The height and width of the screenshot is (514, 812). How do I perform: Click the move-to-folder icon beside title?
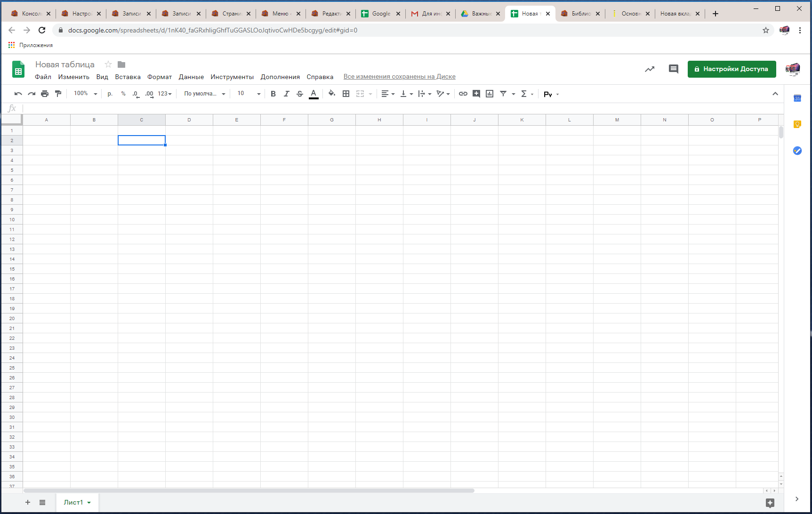click(x=121, y=64)
